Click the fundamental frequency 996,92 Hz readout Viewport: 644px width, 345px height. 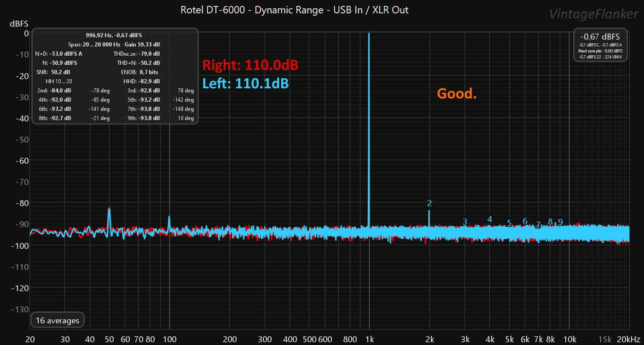coord(114,35)
